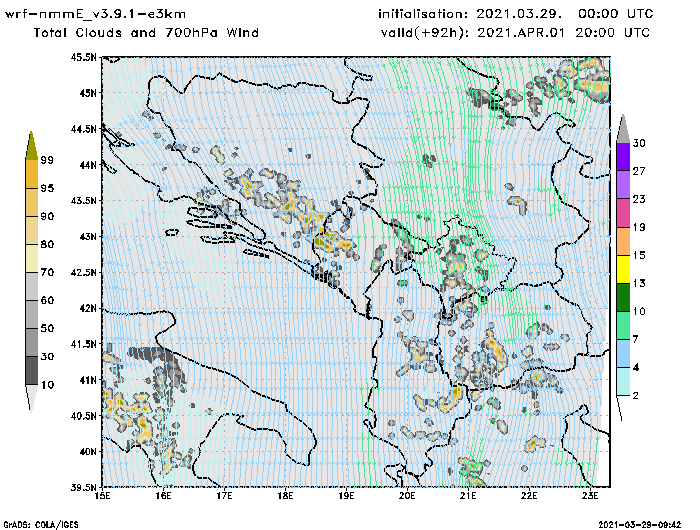
Task: Pick the 4–7 light blue wind swatch
Action: [x=623, y=354]
